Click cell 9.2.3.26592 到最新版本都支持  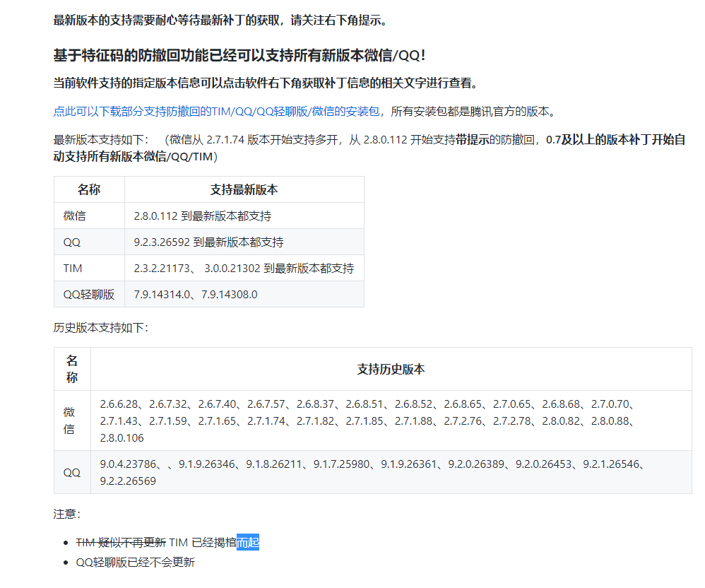click(244, 242)
